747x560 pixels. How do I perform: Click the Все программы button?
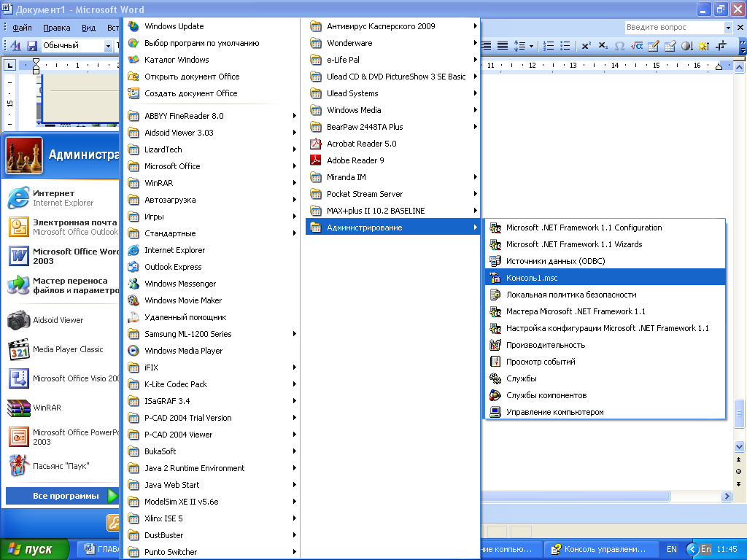pyautogui.click(x=62, y=496)
